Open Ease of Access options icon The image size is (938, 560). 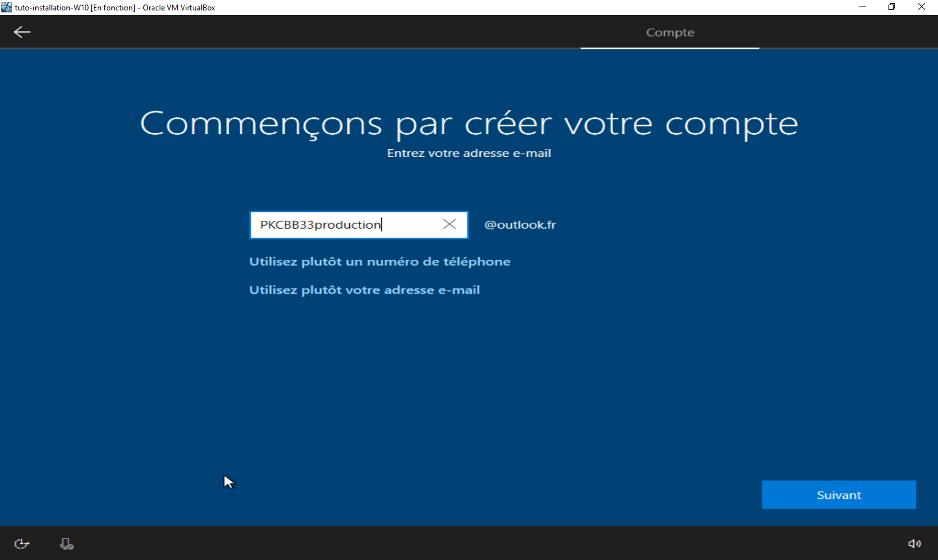coord(21,544)
